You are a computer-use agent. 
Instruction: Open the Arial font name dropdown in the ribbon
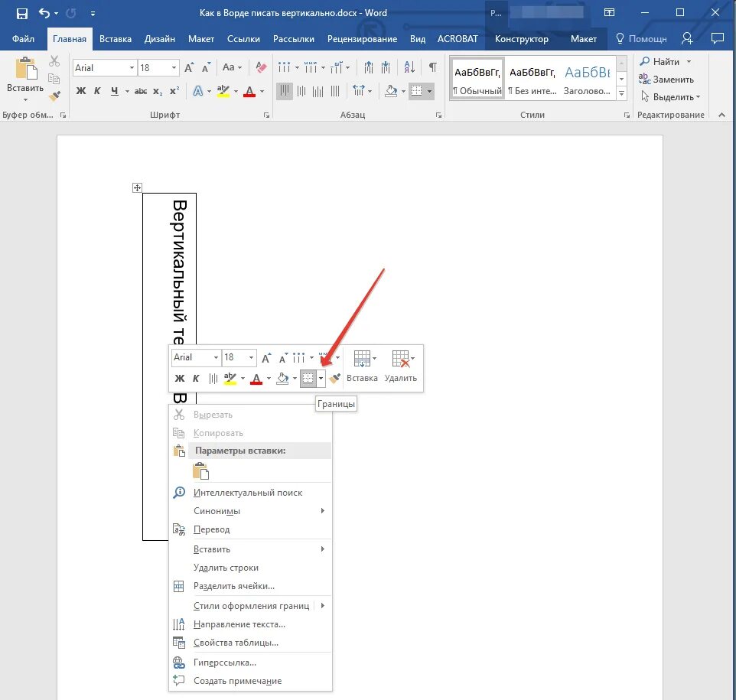[132, 68]
